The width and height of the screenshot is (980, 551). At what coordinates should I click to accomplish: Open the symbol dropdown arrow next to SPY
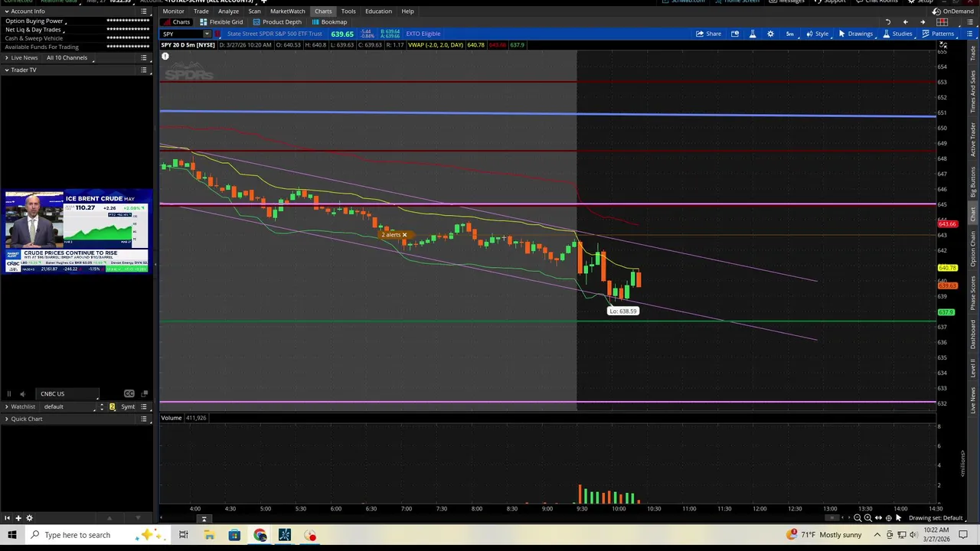(207, 34)
